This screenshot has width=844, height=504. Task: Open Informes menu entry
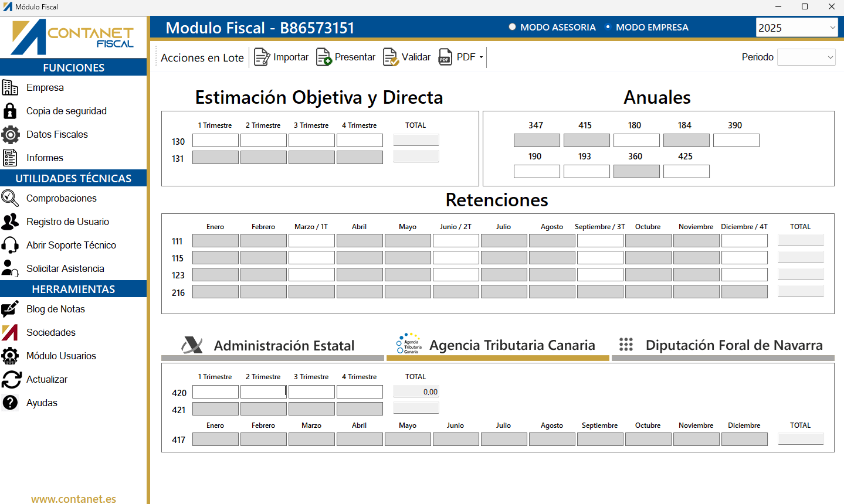coord(45,158)
